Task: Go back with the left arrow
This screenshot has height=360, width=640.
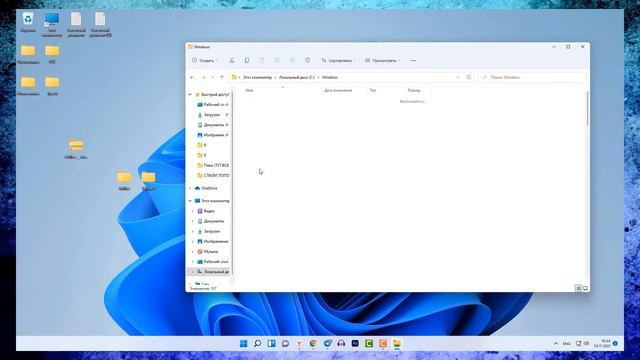Action: coord(192,77)
